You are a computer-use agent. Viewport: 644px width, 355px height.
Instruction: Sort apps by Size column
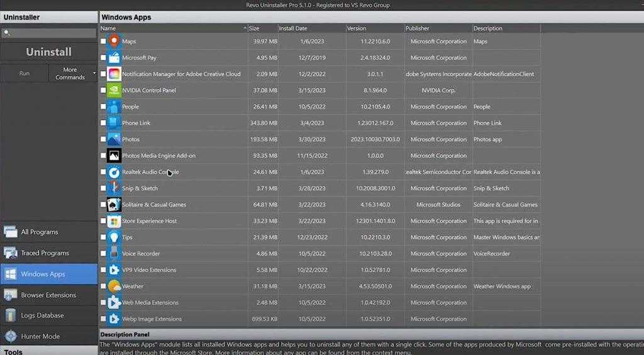point(262,28)
